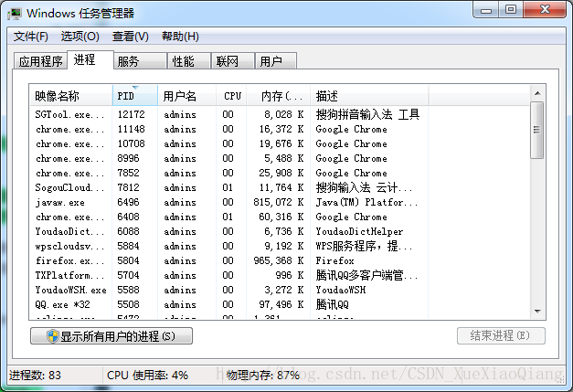Click description 腾讯QQ多客户端管...
The image size is (573, 392).
click(x=366, y=275)
